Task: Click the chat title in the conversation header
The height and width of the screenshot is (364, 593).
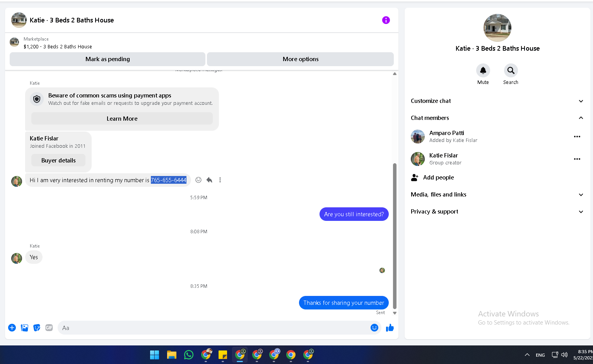Action: 72,20
